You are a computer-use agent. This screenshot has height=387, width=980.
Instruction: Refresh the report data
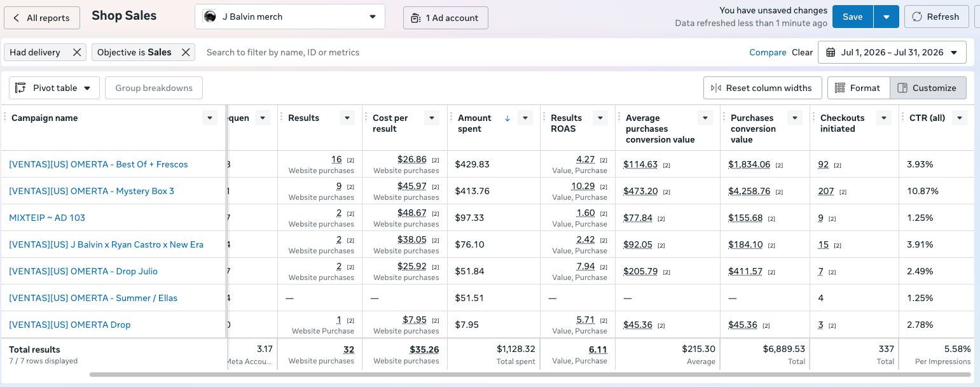(936, 17)
